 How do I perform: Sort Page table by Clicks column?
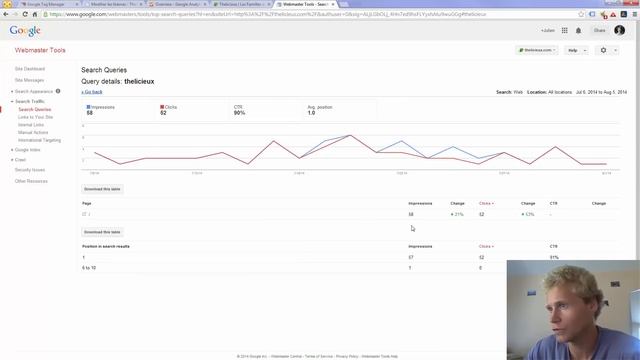coord(486,203)
